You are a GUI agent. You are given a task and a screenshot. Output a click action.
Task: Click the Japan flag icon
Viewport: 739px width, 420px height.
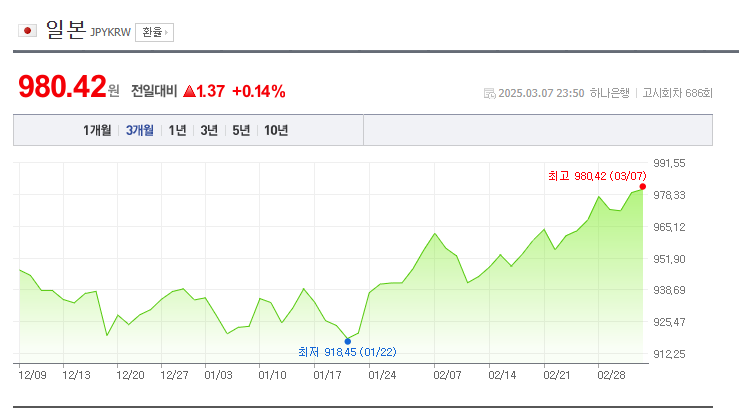(x=27, y=31)
